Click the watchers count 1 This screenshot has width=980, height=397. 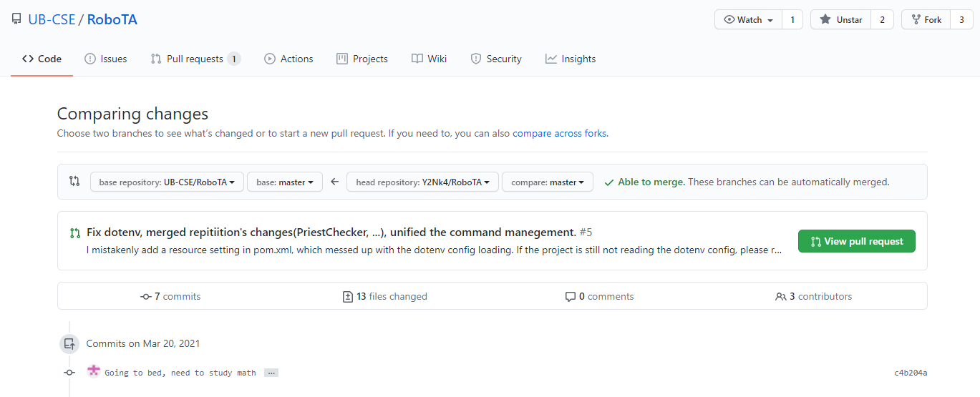point(792,20)
